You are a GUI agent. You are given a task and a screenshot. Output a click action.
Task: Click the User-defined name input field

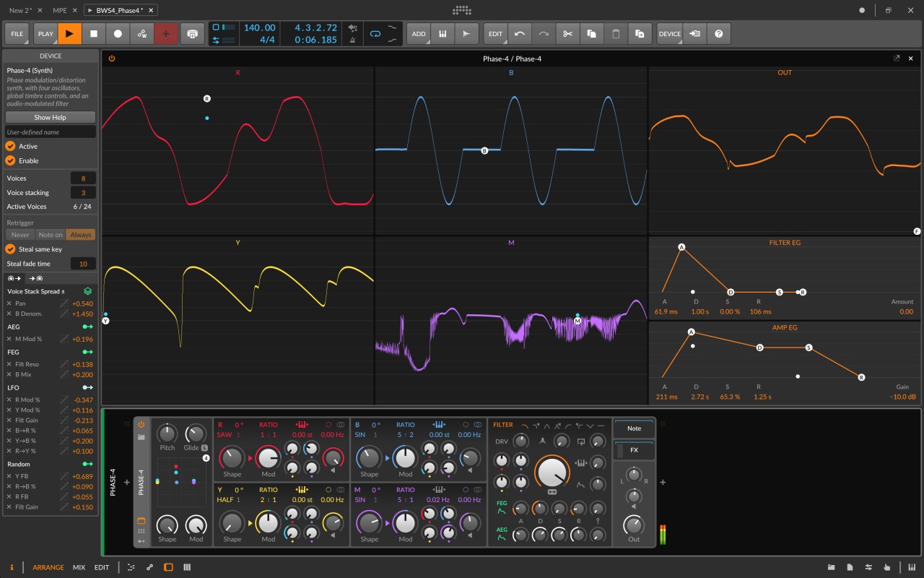tap(49, 131)
